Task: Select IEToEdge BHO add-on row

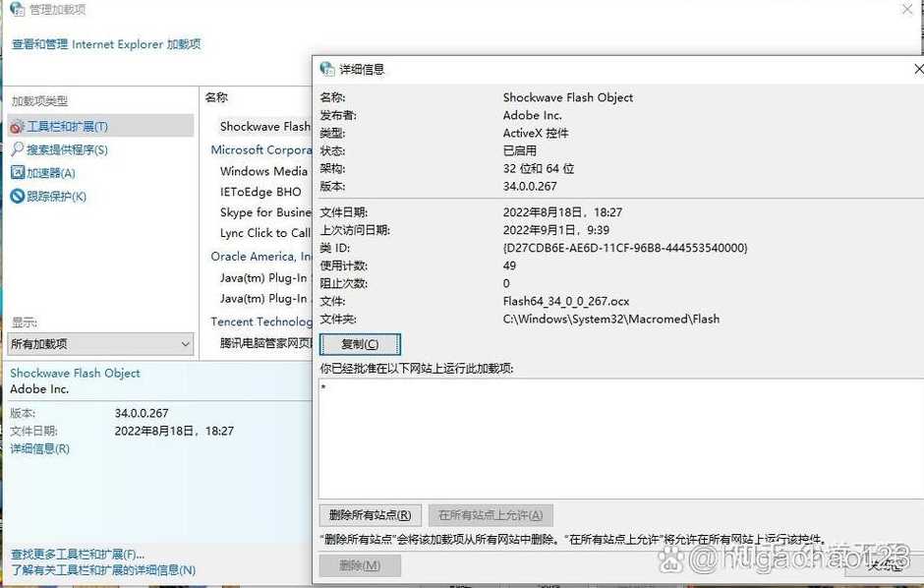Action: click(x=260, y=192)
